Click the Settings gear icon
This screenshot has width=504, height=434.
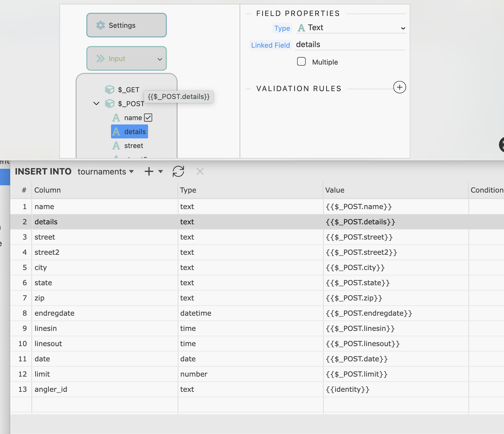click(101, 25)
